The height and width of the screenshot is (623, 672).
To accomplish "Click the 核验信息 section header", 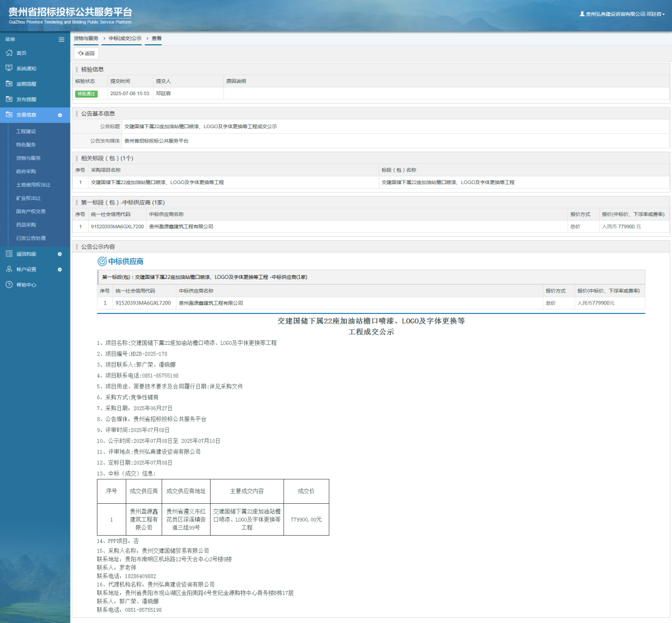I will click(x=92, y=69).
